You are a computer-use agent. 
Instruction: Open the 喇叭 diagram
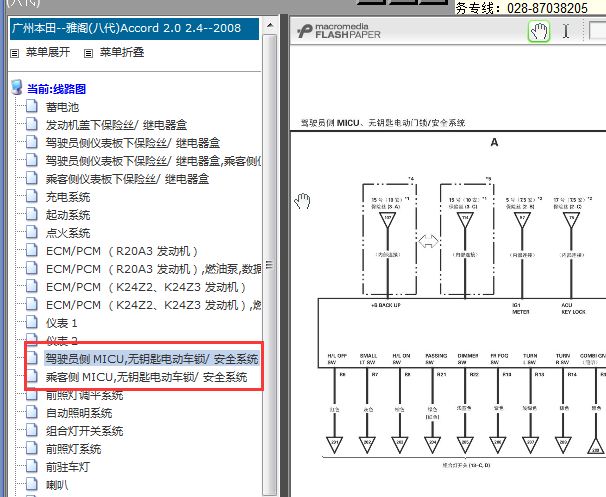(x=57, y=485)
